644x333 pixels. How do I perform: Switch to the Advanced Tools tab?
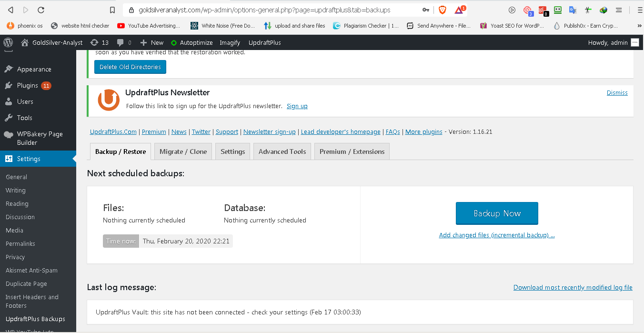pyautogui.click(x=282, y=151)
